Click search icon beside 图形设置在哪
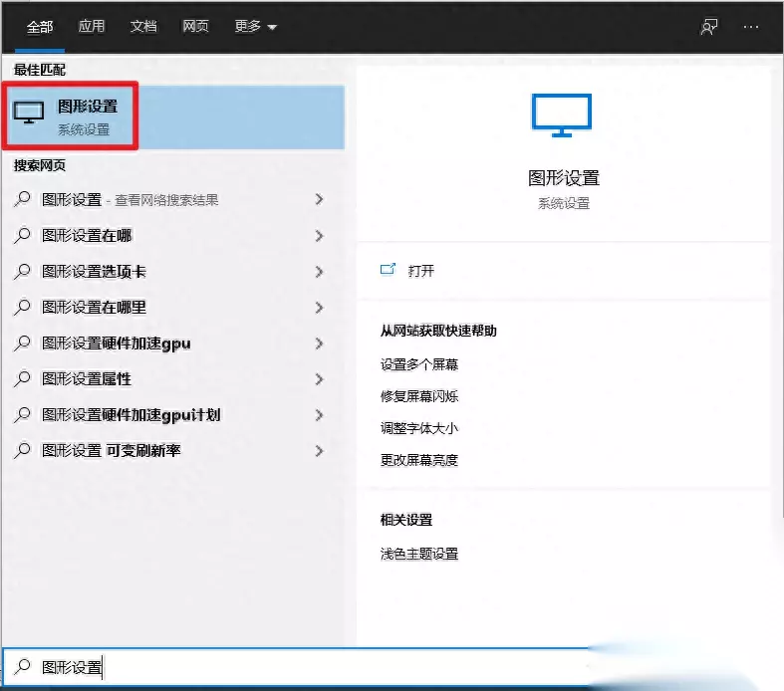The height and width of the screenshot is (691, 784). (23, 235)
